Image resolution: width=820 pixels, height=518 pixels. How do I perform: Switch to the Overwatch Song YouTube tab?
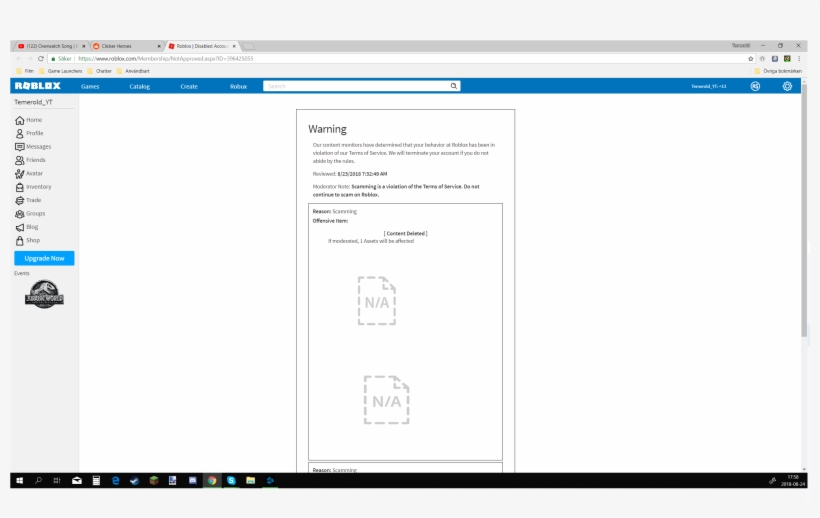pyautogui.click(x=50, y=46)
